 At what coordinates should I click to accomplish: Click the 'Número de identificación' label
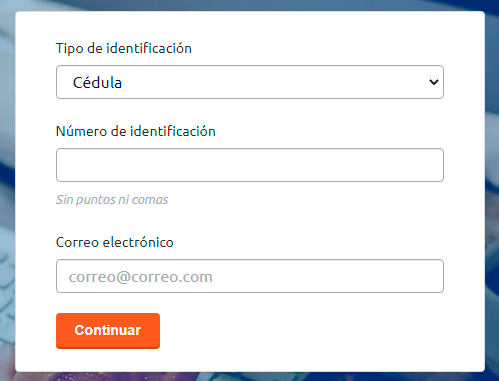136,131
